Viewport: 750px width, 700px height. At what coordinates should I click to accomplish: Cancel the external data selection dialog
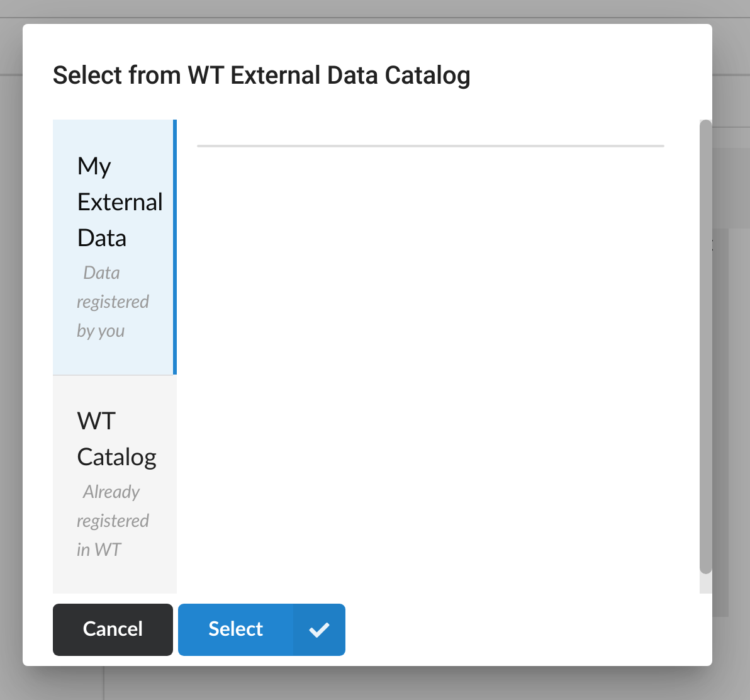tap(113, 629)
